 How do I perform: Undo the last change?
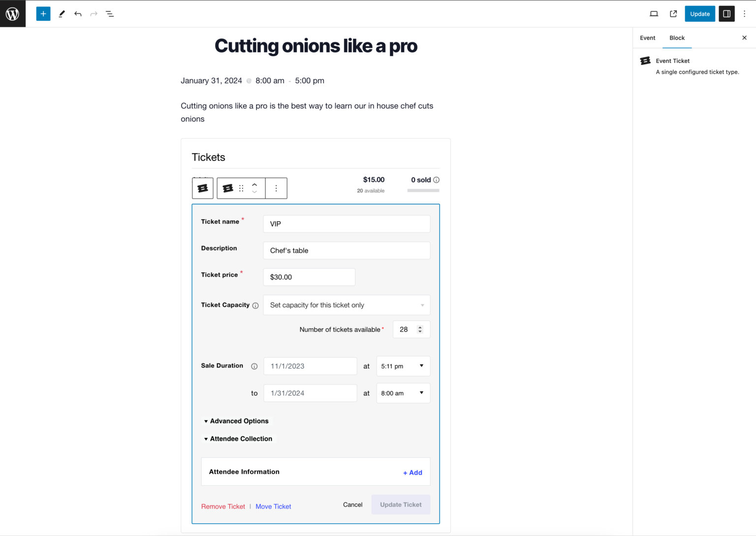click(x=78, y=14)
